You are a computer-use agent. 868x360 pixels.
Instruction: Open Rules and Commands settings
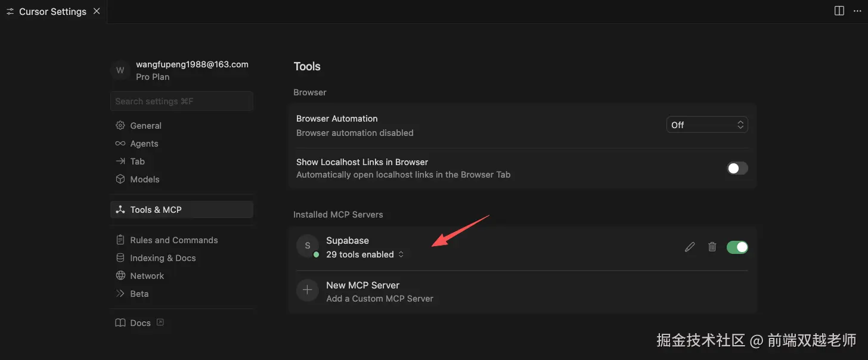click(174, 240)
